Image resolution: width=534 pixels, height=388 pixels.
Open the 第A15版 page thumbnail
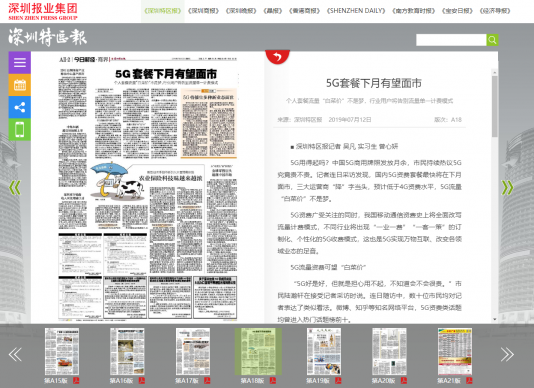click(62, 351)
